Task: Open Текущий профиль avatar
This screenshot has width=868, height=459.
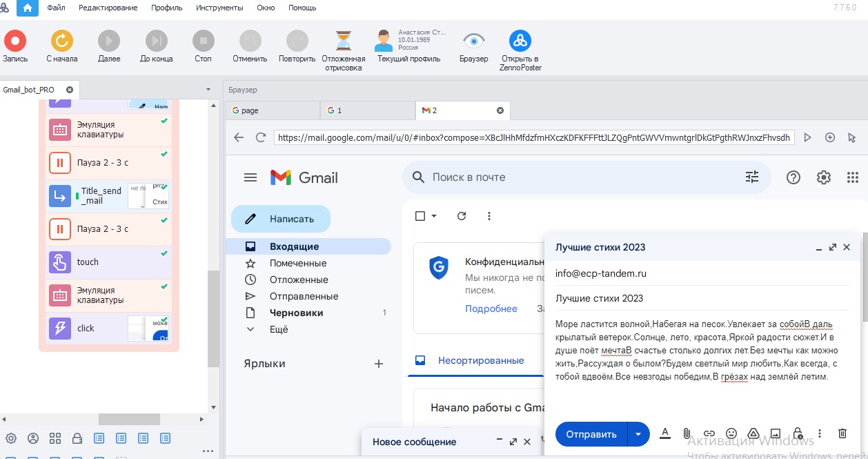Action: (384, 41)
